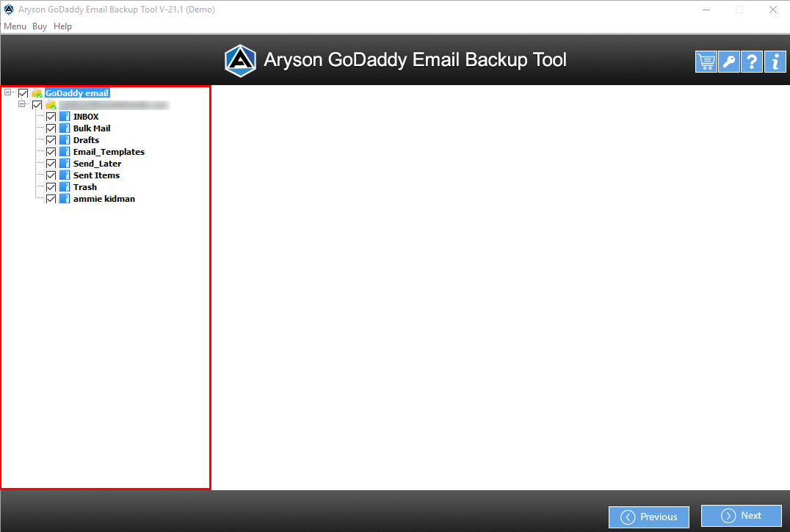Select the Email_Templates folder label

tap(109, 152)
